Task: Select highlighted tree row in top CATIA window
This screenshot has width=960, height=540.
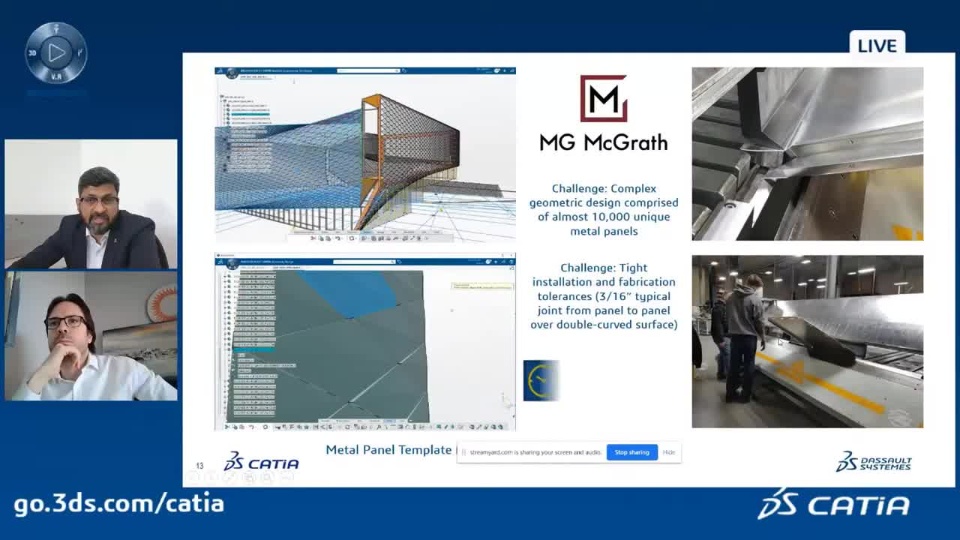Action: pos(250,114)
